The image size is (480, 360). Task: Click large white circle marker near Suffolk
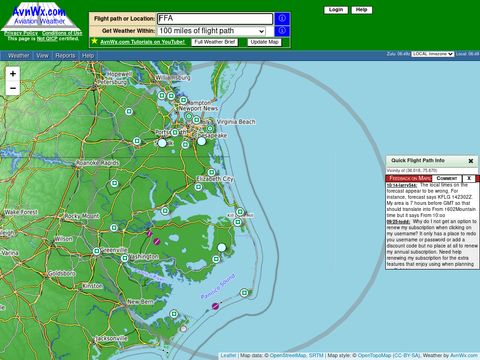click(x=162, y=143)
